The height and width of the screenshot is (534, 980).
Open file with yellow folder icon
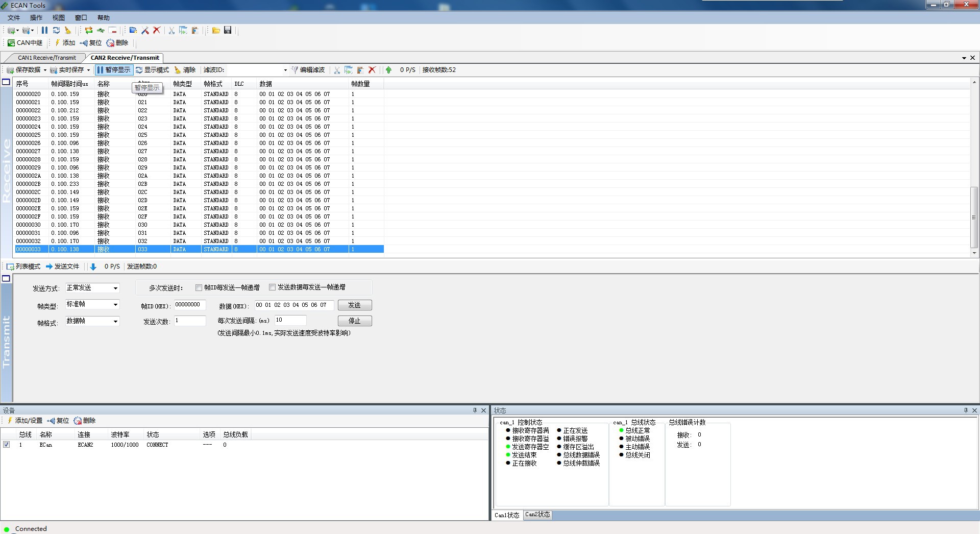click(216, 31)
